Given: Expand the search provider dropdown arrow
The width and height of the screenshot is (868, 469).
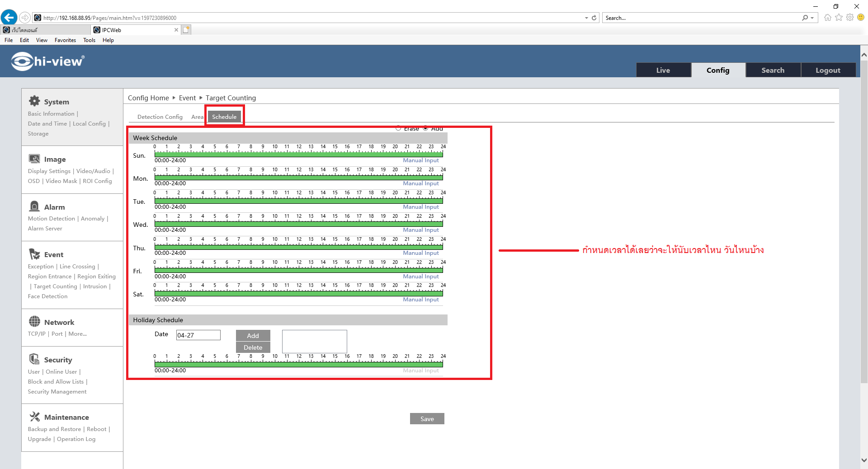Looking at the screenshot, I should tap(812, 18).
